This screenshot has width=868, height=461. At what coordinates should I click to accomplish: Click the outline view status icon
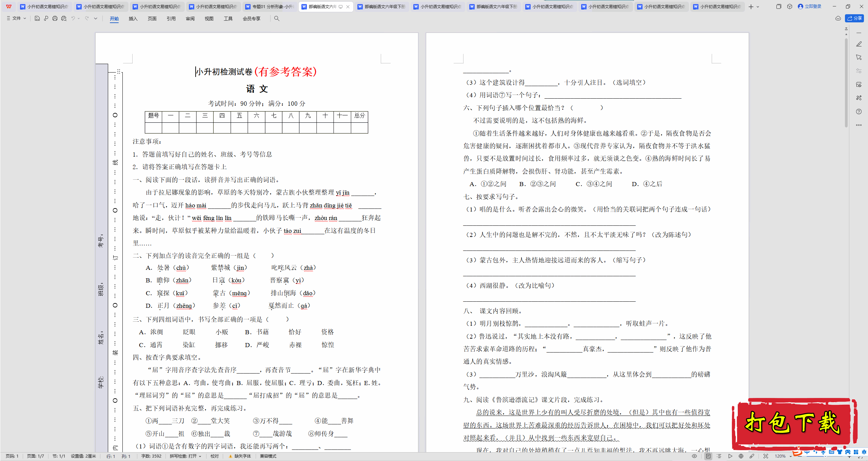(x=719, y=456)
